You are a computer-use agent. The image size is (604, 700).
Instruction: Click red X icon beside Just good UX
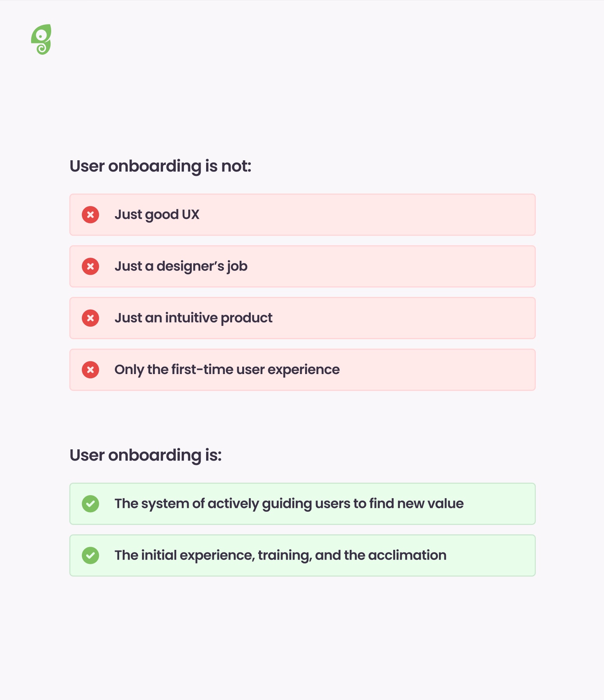[x=90, y=215]
